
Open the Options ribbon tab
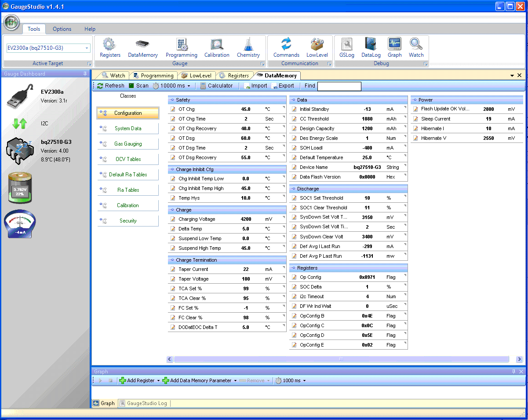(x=62, y=29)
